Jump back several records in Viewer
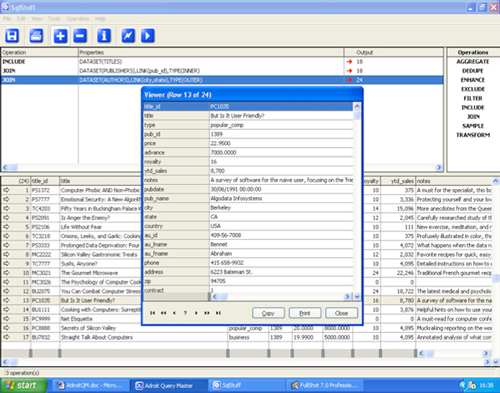This screenshot has height=393, width=500. (163, 313)
